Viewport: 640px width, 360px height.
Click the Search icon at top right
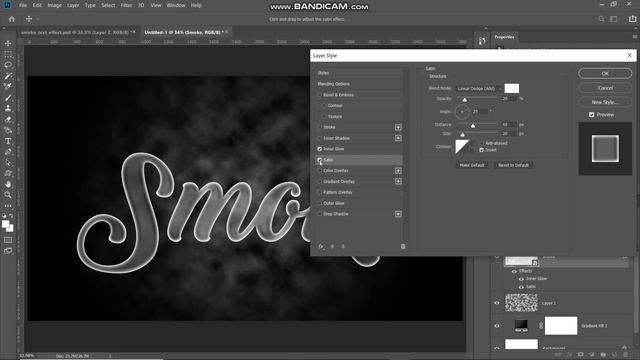click(x=601, y=19)
